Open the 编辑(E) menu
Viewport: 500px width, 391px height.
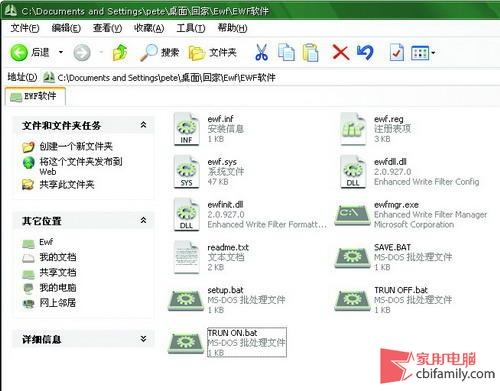(x=66, y=28)
